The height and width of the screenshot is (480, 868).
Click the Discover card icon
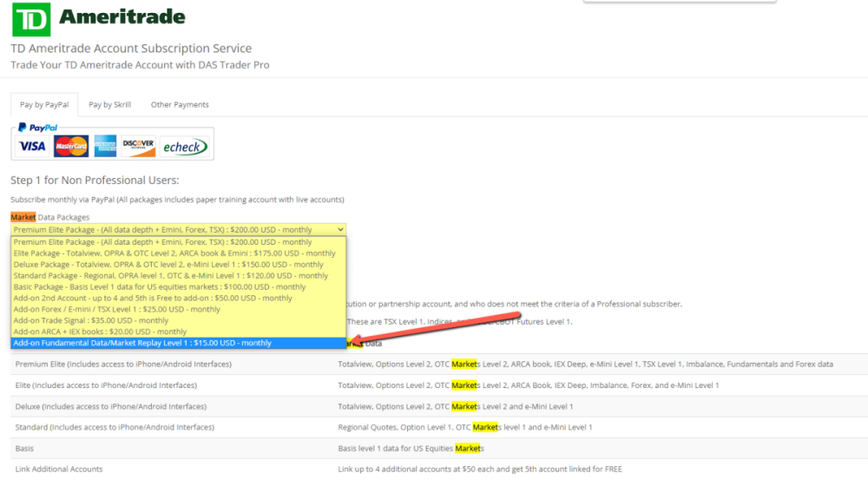tap(138, 147)
